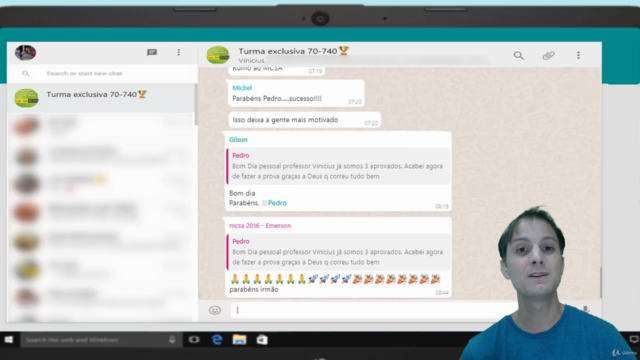Click sender 'mcsa 2016 - Emerson'
Image resolution: width=640 pixels, height=360 pixels.
coord(260,225)
